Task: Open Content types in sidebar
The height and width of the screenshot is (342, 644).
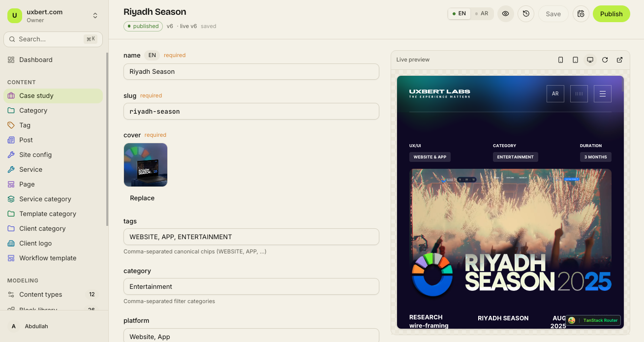Action: pyautogui.click(x=53, y=294)
